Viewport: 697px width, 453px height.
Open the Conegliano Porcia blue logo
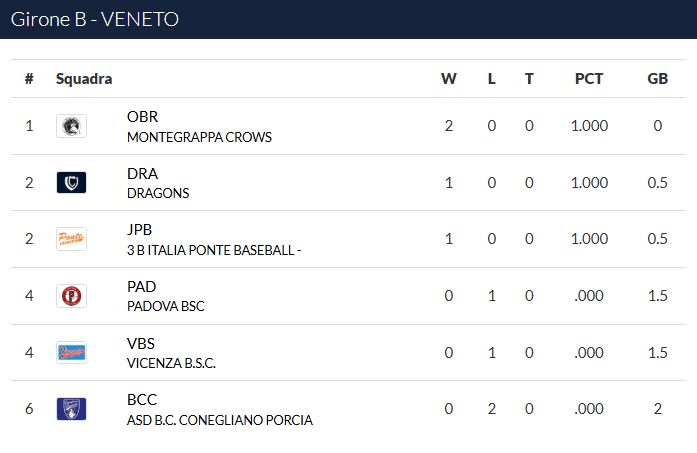71,409
